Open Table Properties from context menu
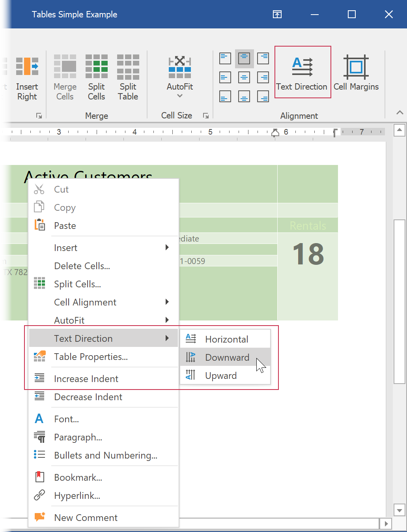Screen dimensions: 407x532 [x=91, y=357]
